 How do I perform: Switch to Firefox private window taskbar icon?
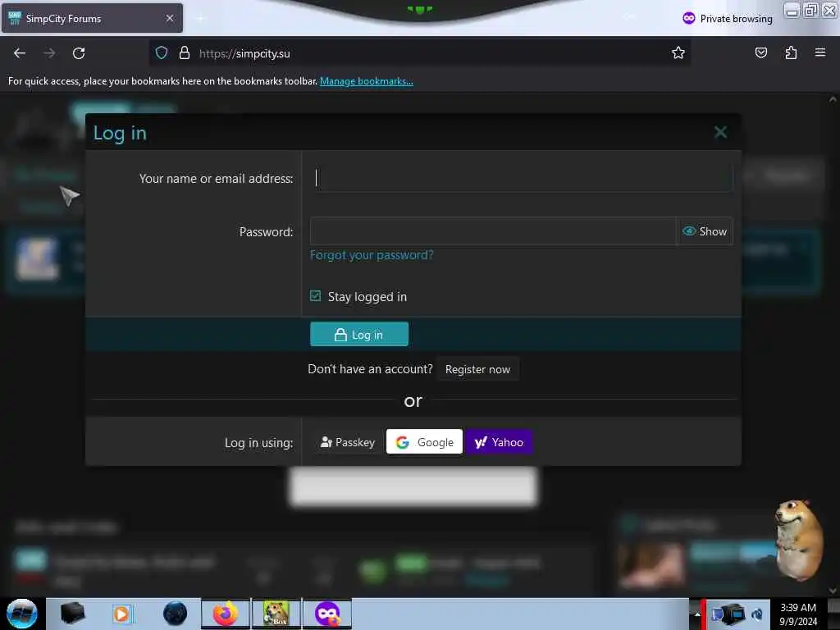(327, 614)
